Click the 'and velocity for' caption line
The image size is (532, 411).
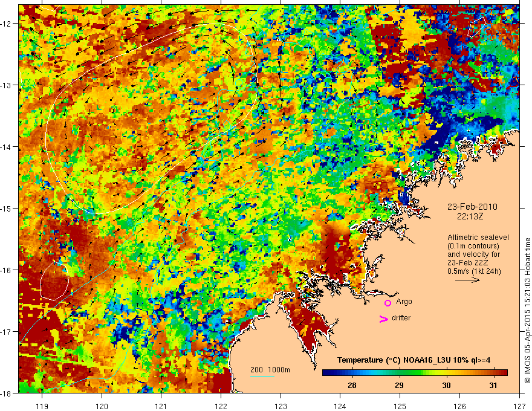pos(473,254)
